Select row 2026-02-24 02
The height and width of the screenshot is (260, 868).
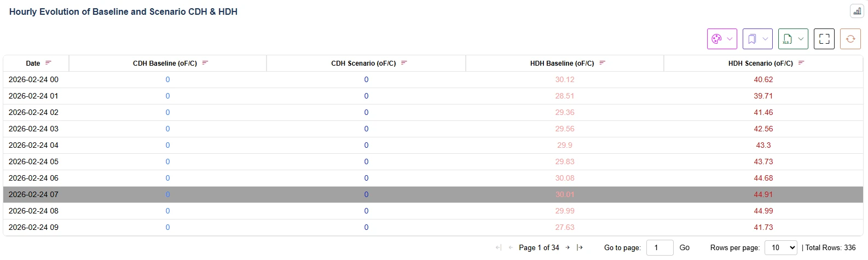tap(433, 112)
